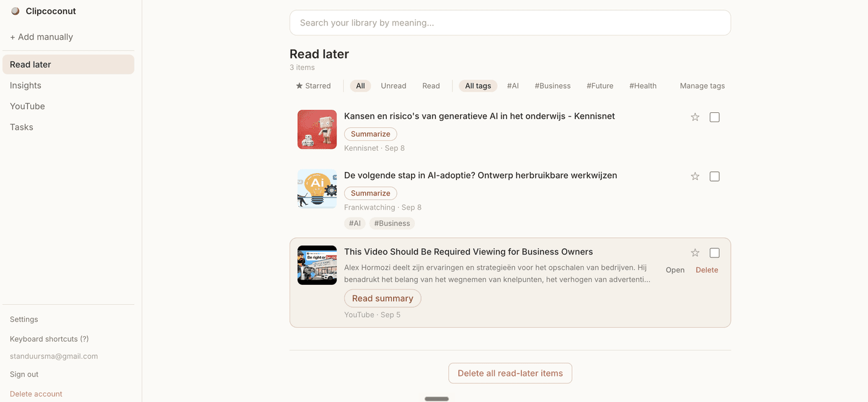Show Keyboard shortcuts help
This screenshot has height=402, width=868.
50,339
